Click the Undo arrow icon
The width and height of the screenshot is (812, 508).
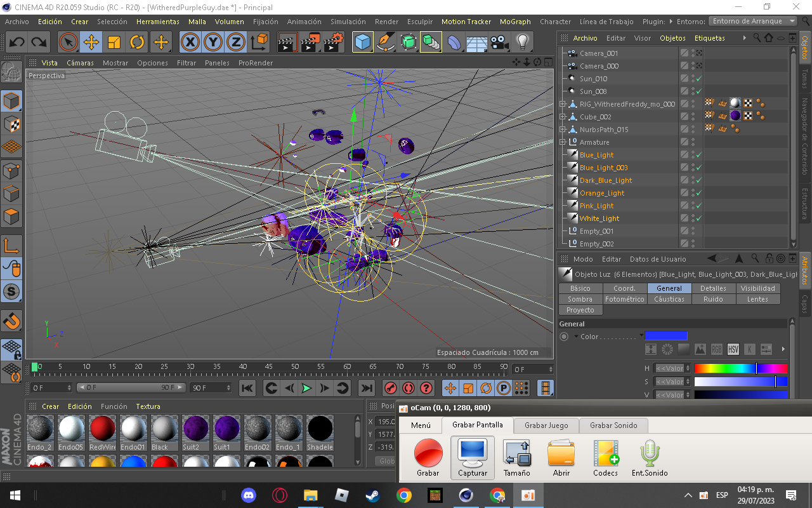[x=17, y=43]
